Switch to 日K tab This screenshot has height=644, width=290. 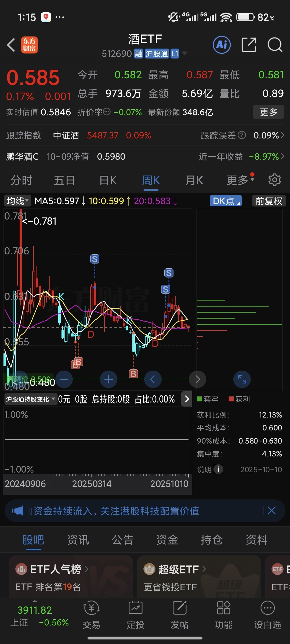[108, 180]
